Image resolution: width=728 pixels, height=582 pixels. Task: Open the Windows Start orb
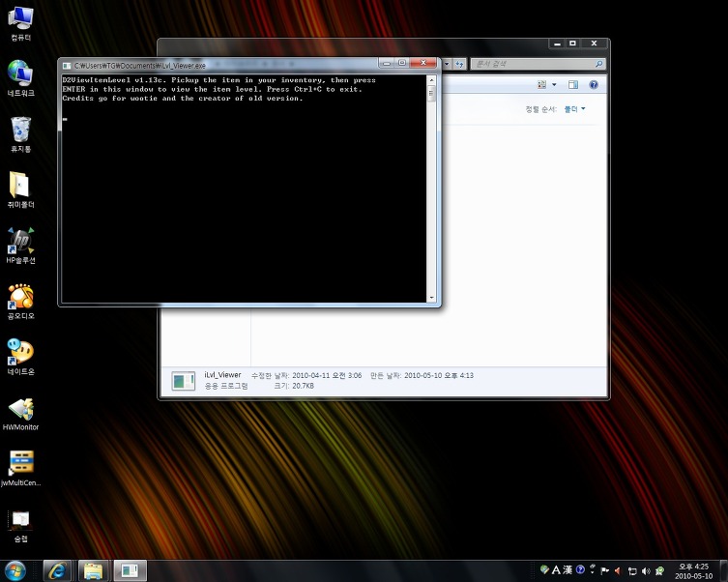pos(15,570)
